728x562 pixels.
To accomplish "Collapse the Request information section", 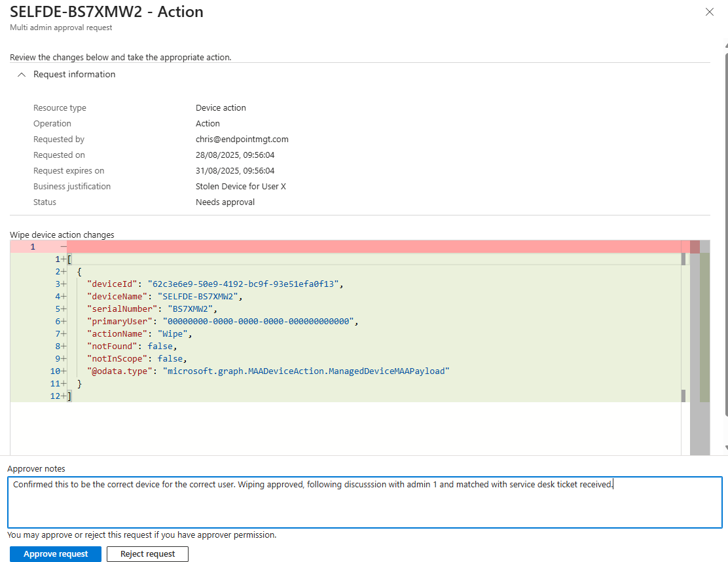I will click(22, 75).
